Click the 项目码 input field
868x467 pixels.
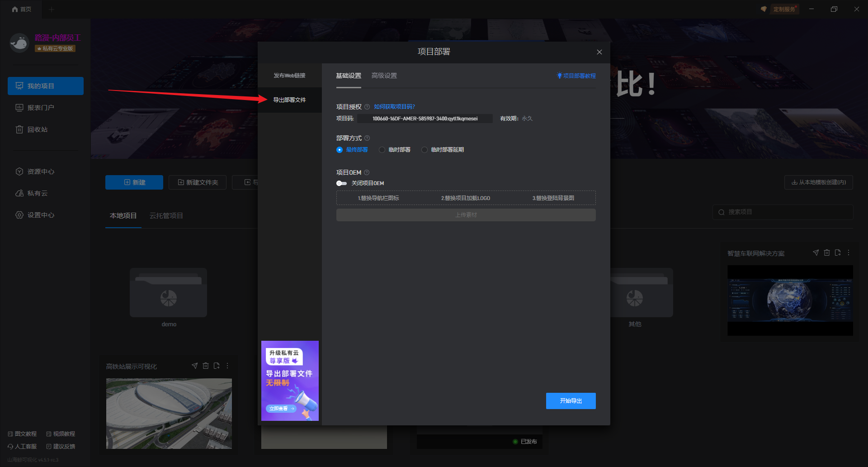[425, 119]
